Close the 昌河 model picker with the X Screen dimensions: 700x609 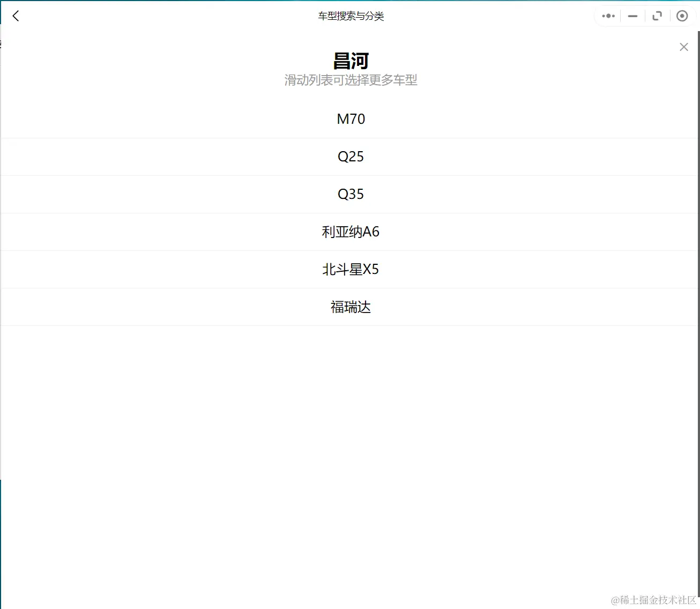pos(683,47)
